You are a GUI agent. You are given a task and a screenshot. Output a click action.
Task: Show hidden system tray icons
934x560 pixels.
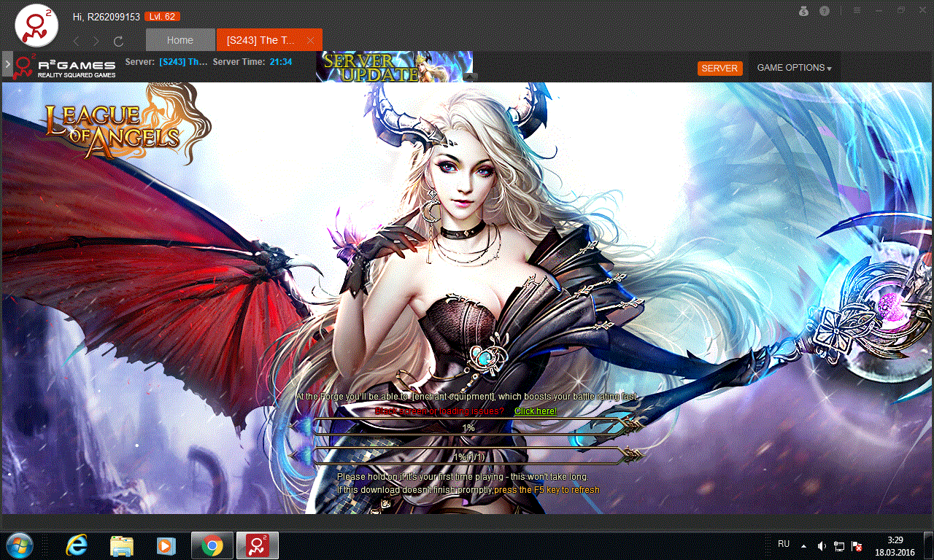pyautogui.click(x=804, y=545)
